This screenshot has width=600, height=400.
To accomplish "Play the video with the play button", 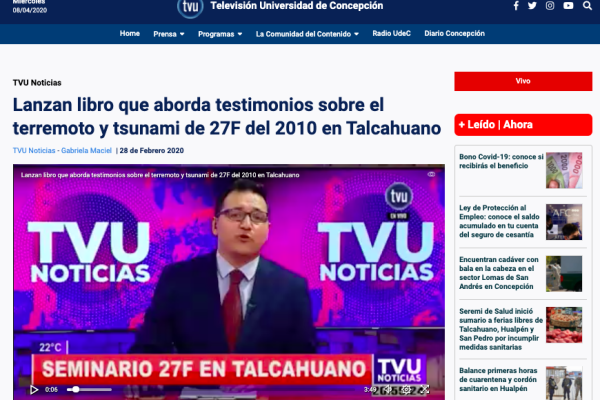I will [x=34, y=390].
